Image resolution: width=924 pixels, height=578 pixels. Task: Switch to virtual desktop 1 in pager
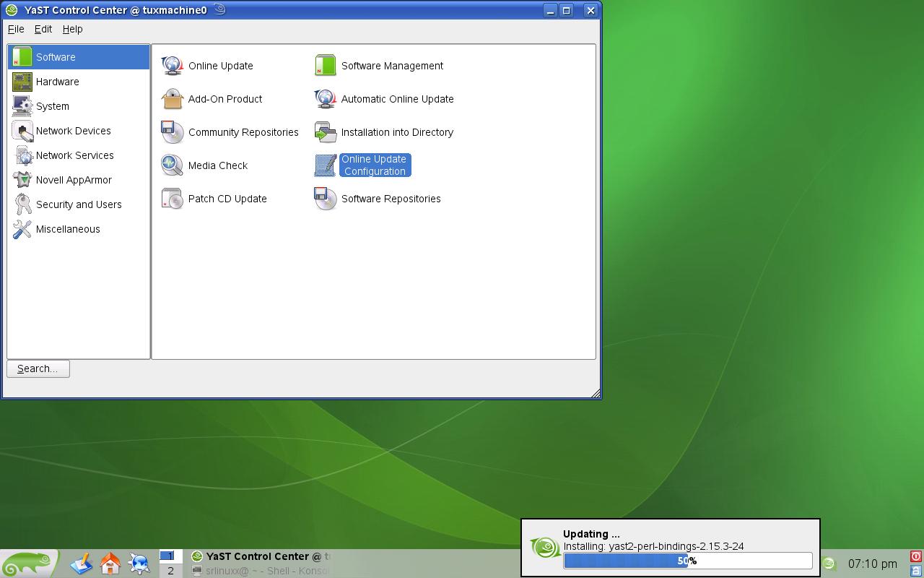click(170, 556)
